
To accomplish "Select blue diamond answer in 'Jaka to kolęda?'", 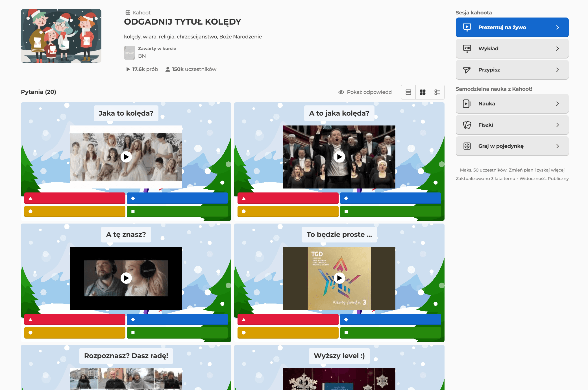I will (x=177, y=198).
